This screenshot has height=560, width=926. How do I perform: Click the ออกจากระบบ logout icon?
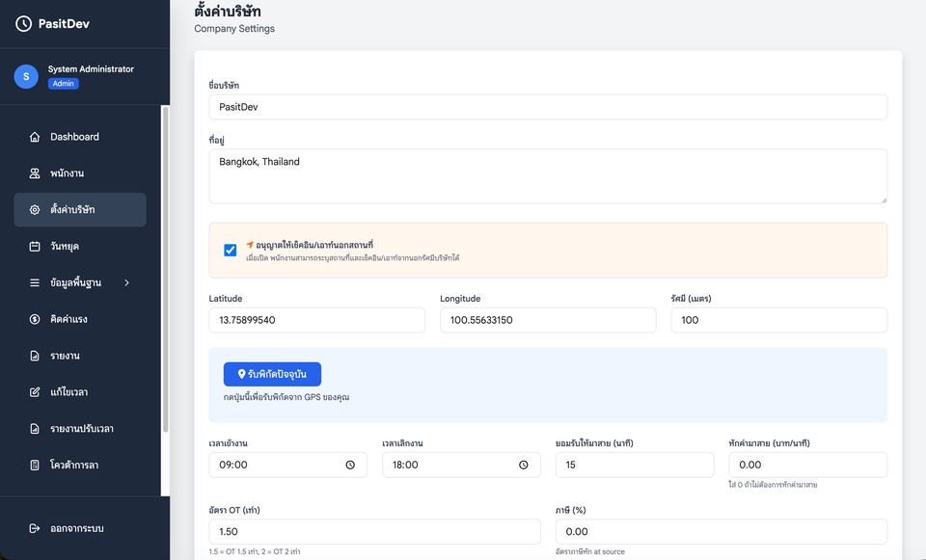coord(35,528)
